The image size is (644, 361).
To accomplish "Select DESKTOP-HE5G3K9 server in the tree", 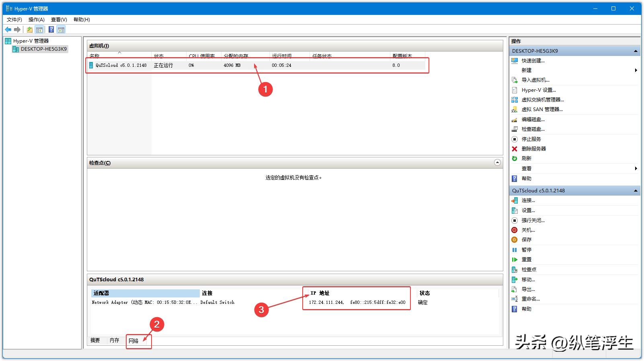I will tap(44, 49).
